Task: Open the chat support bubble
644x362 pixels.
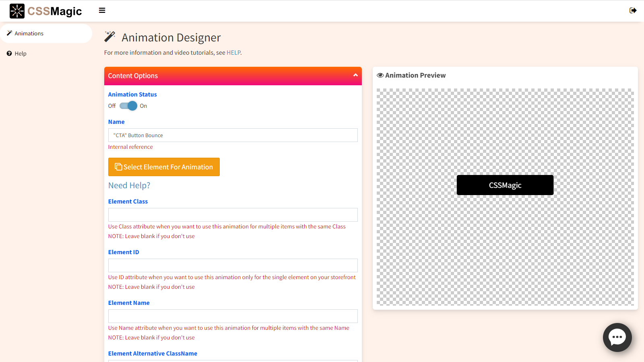Action: click(x=617, y=337)
